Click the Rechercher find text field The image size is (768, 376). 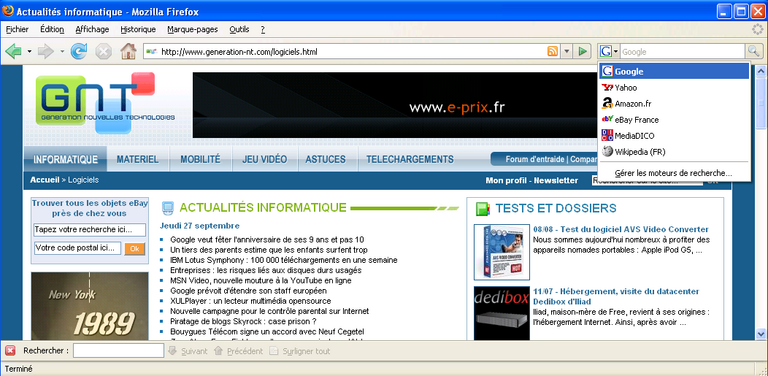point(119,351)
